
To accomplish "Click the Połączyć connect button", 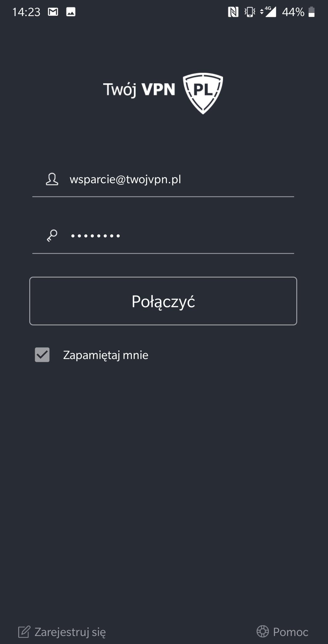I will (163, 301).
